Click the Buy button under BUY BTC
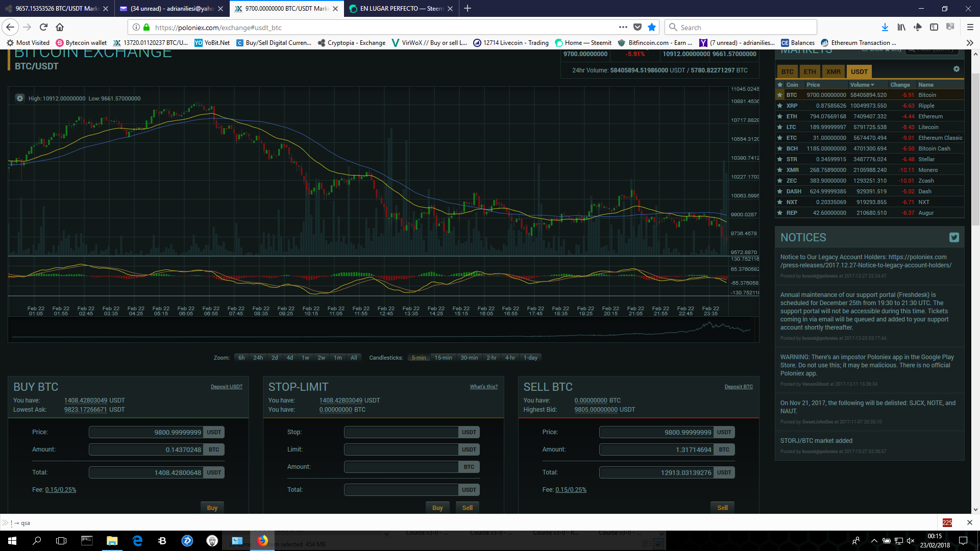 click(x=212, y=508)
